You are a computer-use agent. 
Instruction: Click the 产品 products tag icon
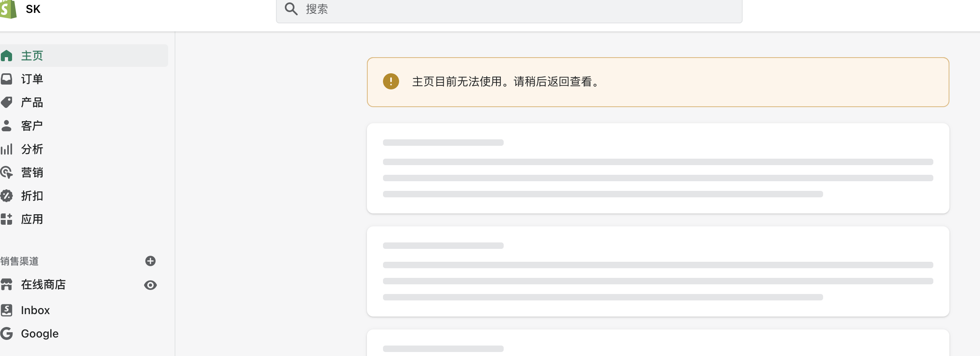(6, 102)
